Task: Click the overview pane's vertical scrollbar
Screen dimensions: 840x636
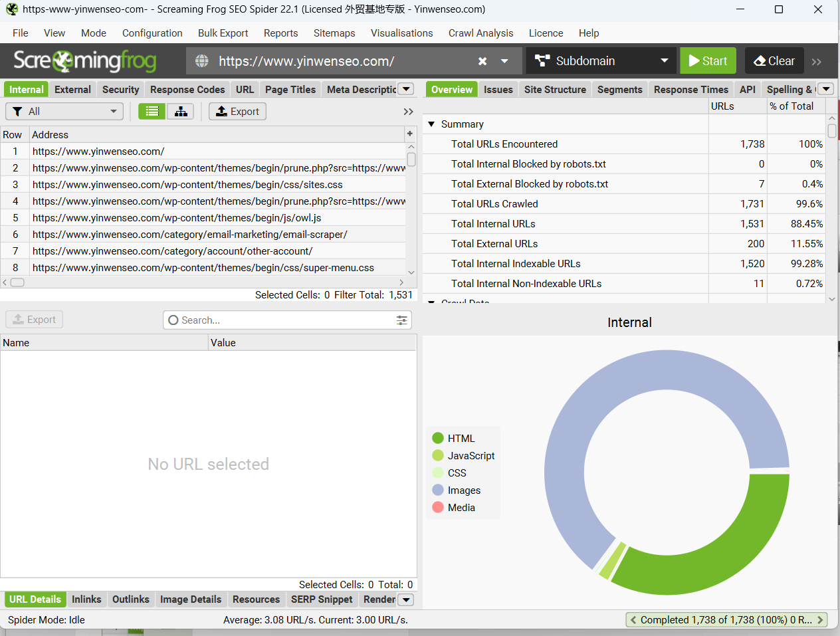Action: tap(832, 130)
